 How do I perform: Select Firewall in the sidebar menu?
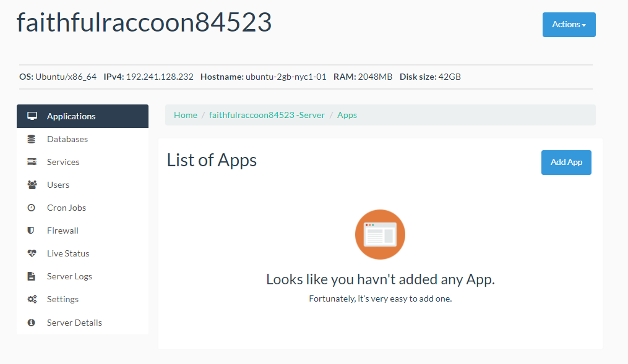coord(62,231)
